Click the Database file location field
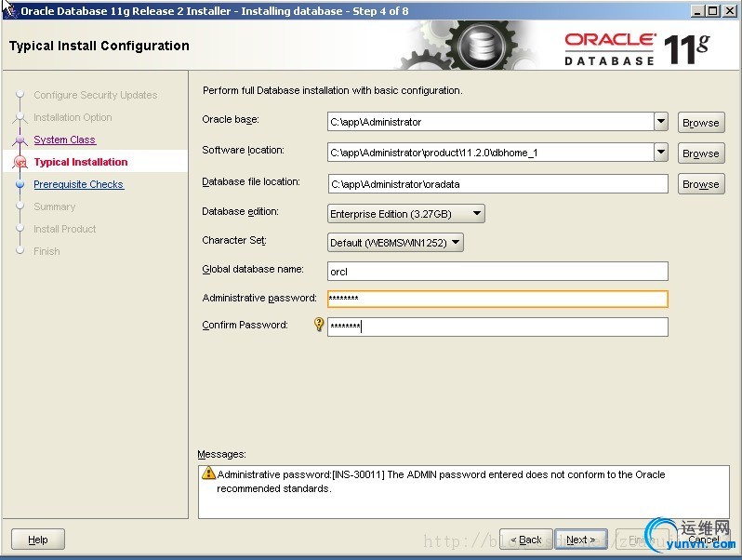The width and height of the screenshot is (742, 560). click(x=497, y=183)
